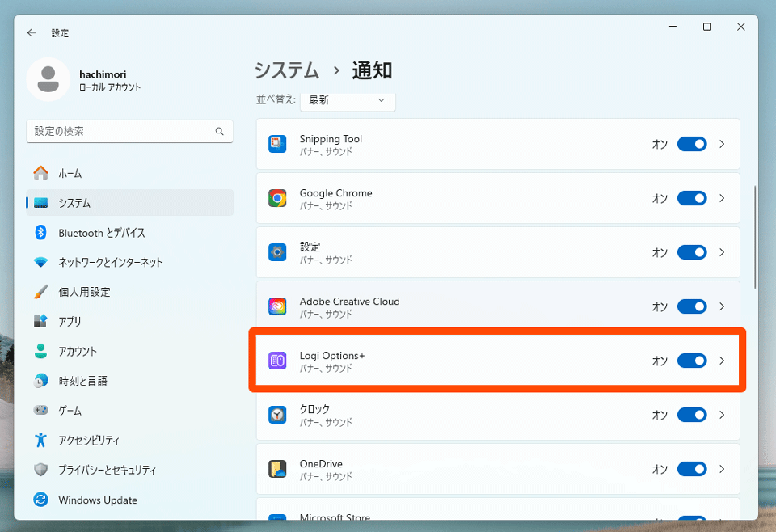
Task: Click the search magnifier icon
Action: 219,131
